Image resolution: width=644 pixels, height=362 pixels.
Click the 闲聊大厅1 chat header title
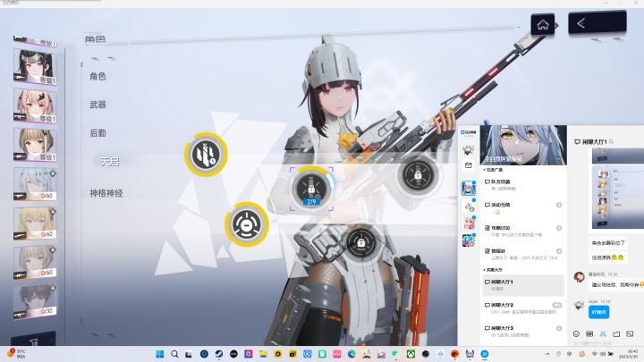594,141
